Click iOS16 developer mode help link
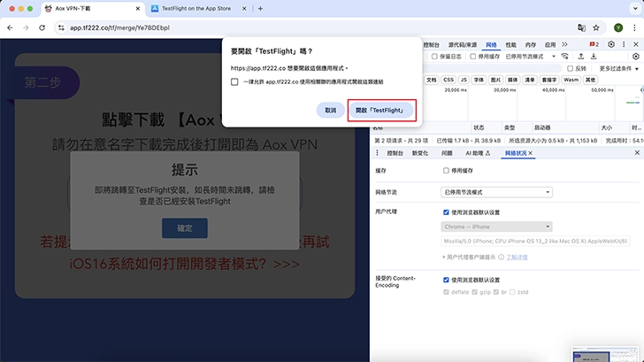 click(184, 264)
